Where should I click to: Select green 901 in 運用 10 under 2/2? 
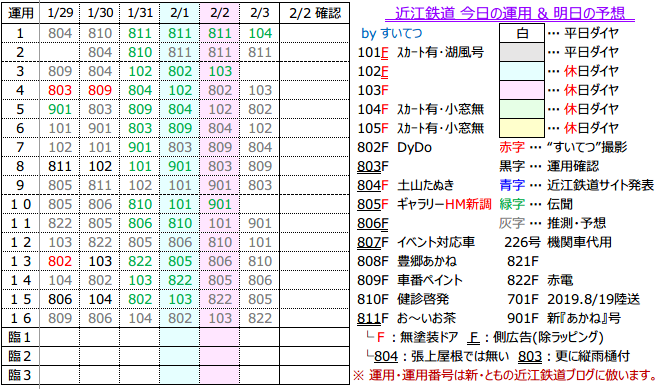(x=220, y=204)
